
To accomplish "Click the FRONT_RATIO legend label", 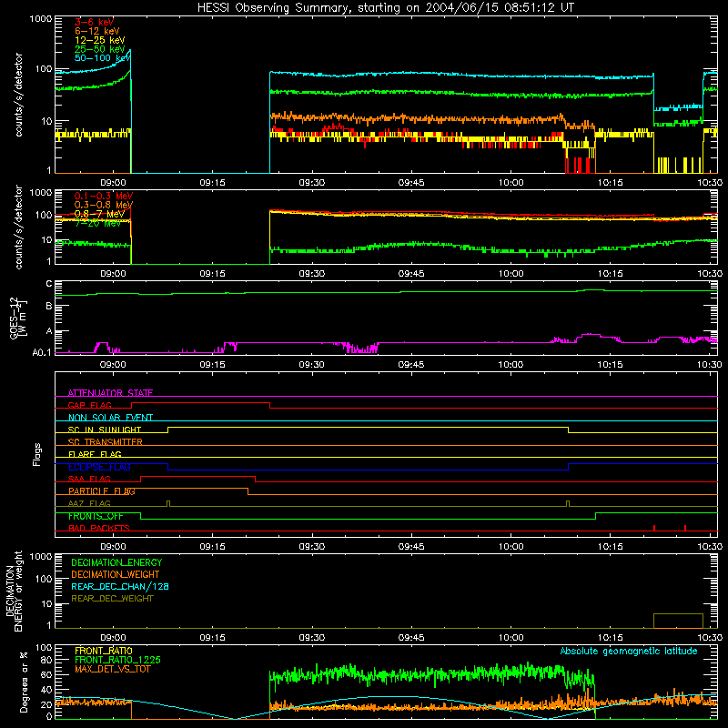I will (x=104, y=651).
